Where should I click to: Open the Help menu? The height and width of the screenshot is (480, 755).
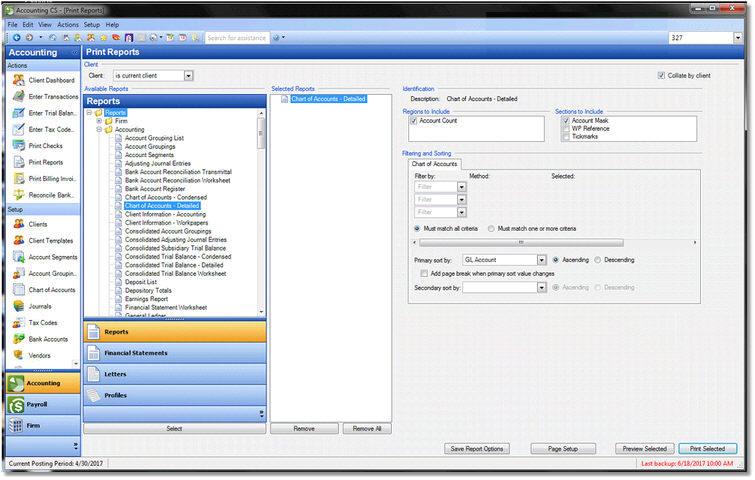click(x=112, y=25)
